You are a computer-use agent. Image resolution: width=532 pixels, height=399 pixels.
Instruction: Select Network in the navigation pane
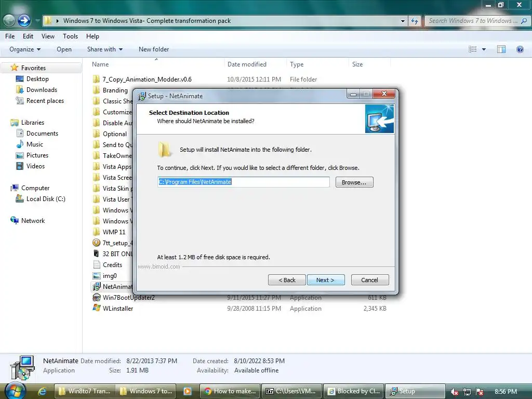[33, 220]
